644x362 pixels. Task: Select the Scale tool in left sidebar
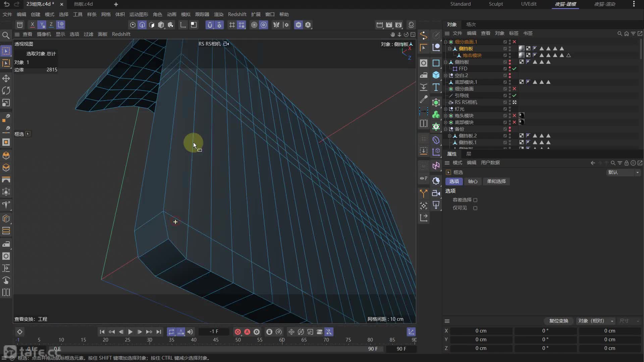coord(6,103)
